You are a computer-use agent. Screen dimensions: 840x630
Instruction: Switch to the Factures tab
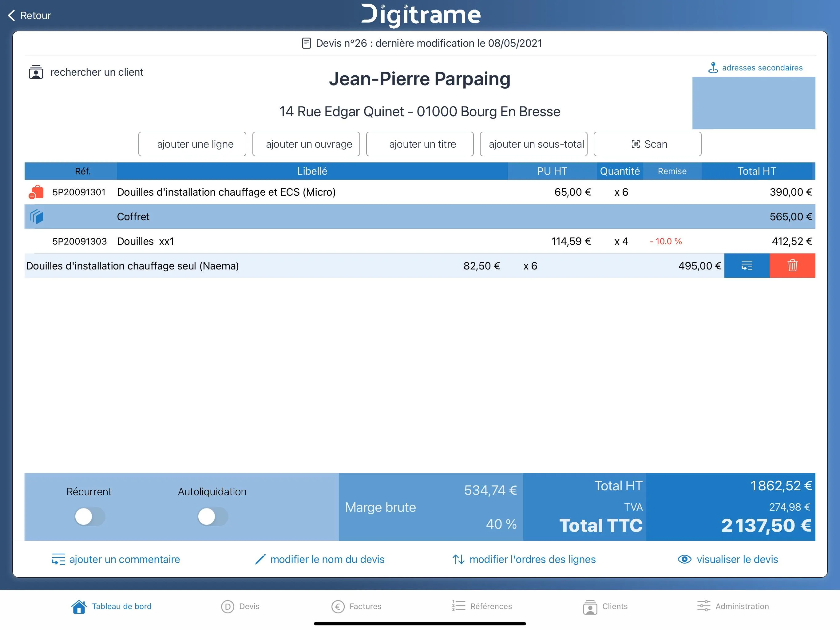click(356, 606)
